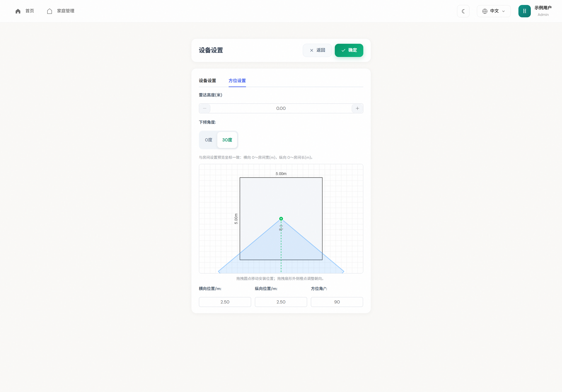Click the checkmark icon on the 确定 button
Screen dimensions: 562x392
click(343, 50)
